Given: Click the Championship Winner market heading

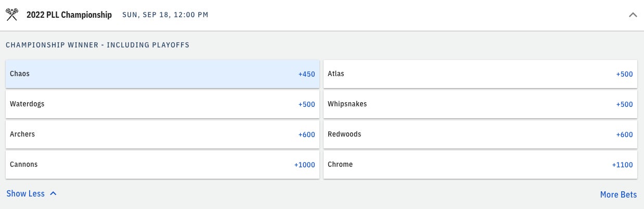Looking at the screenshot, I should (x=97, y=45).
